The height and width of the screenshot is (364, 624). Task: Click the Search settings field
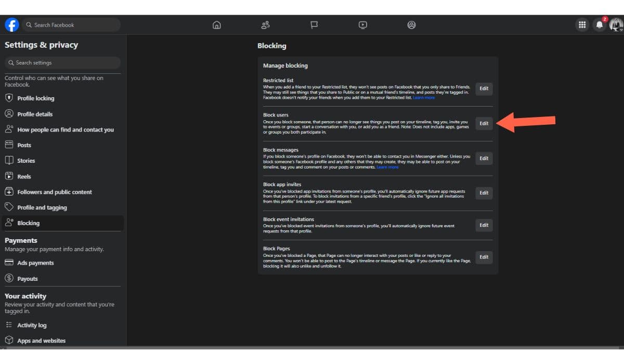(62, 62)
